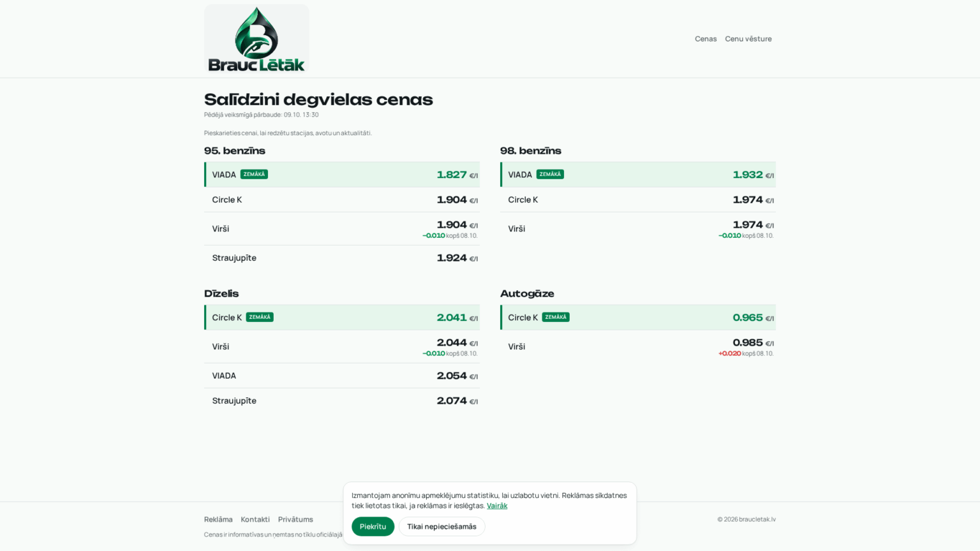The image size is (980, 551).
Task: Accept cookies with the Piekrītu button
Action: tap(373, 526)
